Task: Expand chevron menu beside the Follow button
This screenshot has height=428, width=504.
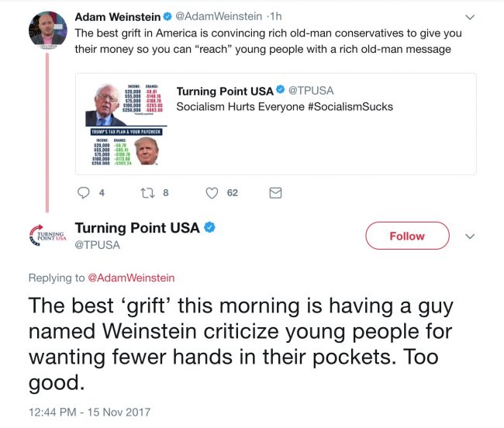Action: (x=469, y=236)
